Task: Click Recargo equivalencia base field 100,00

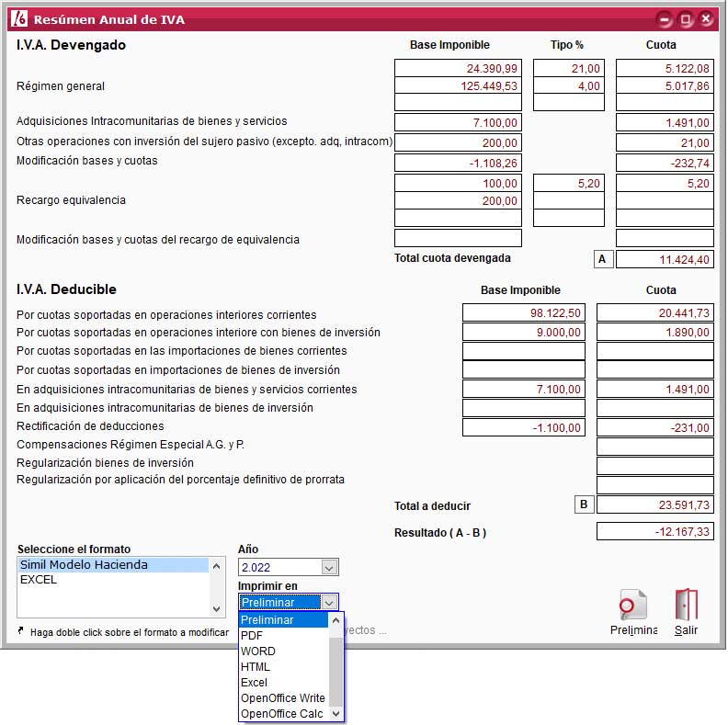Action: pos(458,183)
